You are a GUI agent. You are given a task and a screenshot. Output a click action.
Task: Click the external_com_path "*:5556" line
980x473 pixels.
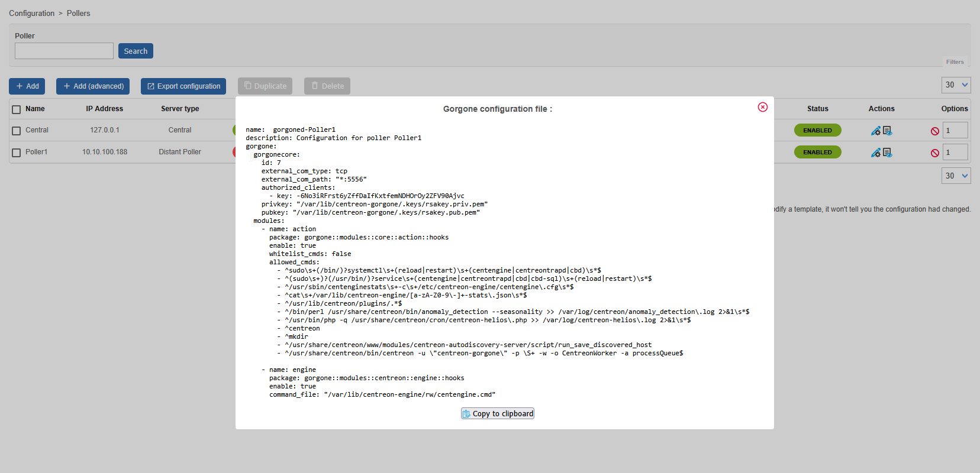pyautogui.click(x=314, y=179)
